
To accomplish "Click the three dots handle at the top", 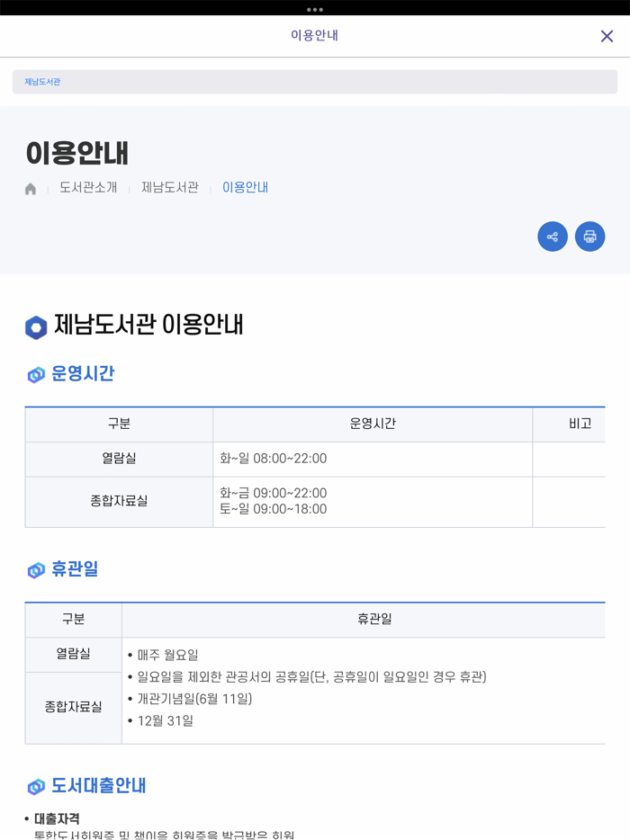I will [x=315, y=10].
